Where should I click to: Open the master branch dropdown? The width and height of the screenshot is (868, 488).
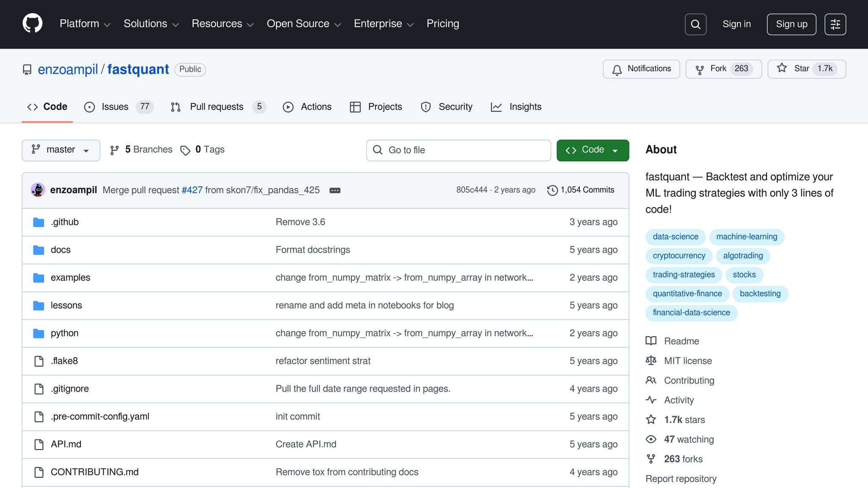[61, 150]
